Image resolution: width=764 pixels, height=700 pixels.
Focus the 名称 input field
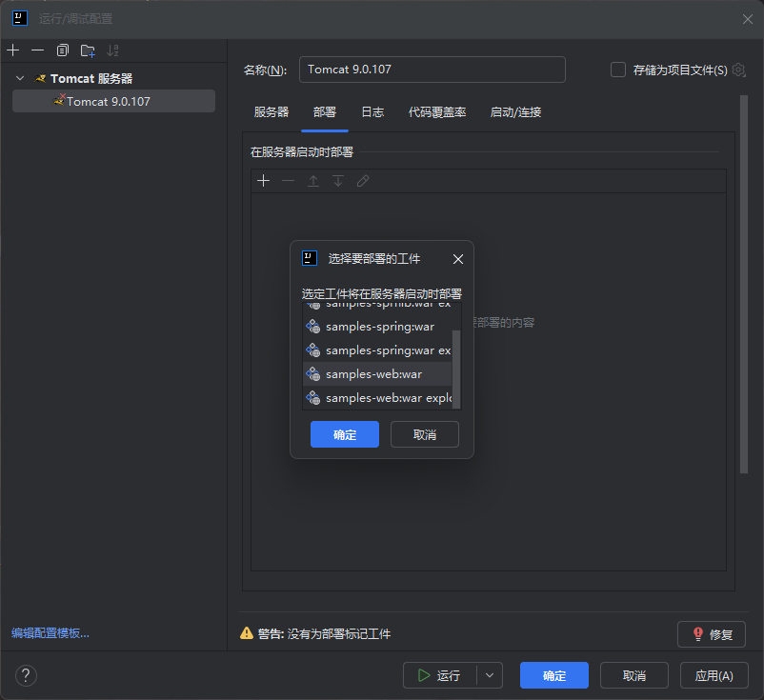432,70
